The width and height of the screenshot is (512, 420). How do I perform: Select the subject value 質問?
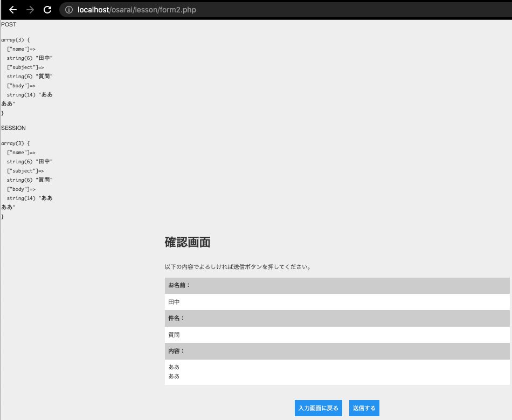point(174,334)
